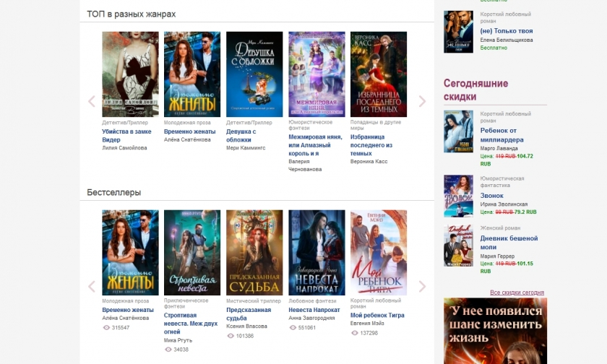
Task: Click the right arrow in the genres carousel
Action: click(x=422, y=101)
